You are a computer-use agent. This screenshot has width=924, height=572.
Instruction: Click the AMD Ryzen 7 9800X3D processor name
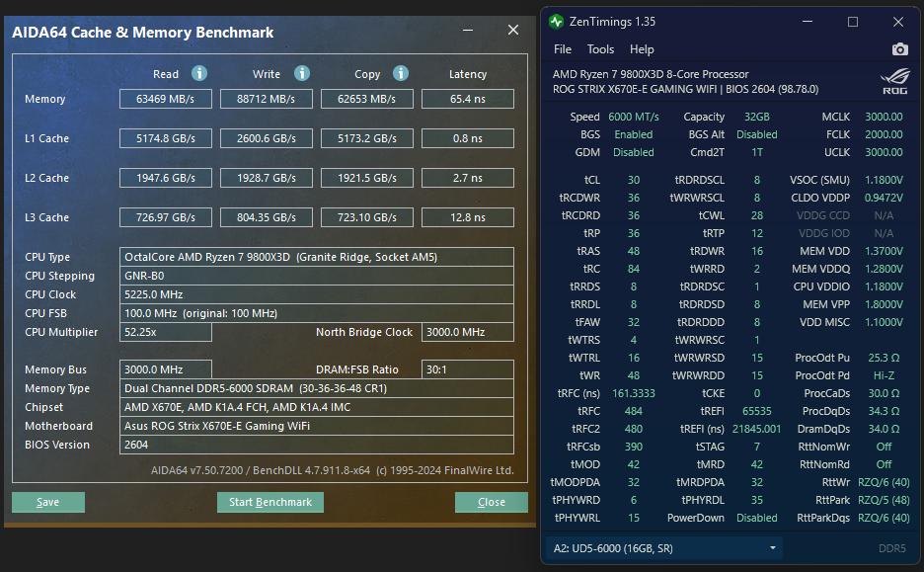pyautogui.click(x=651, y=74)
